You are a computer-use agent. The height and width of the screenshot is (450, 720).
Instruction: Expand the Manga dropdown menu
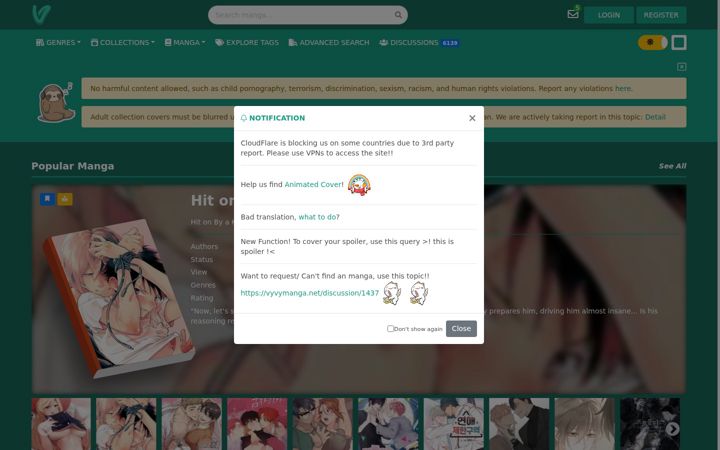coord(185,42)
